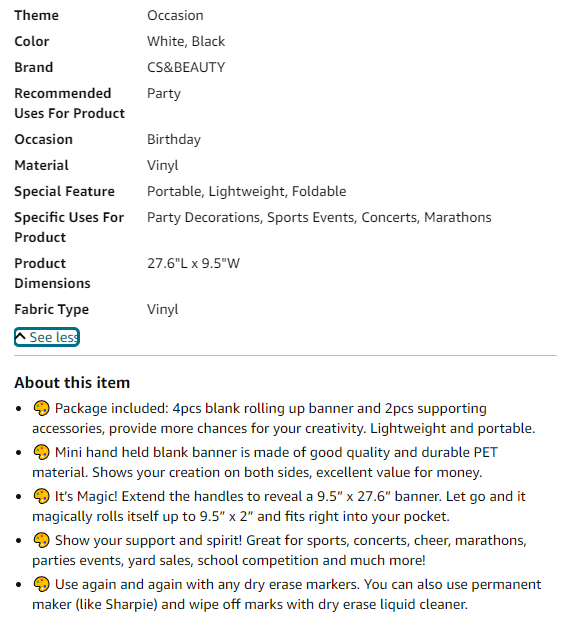Collapse details with the See less chevron
This screenshot has height=623, width=575.
point(20,337)
